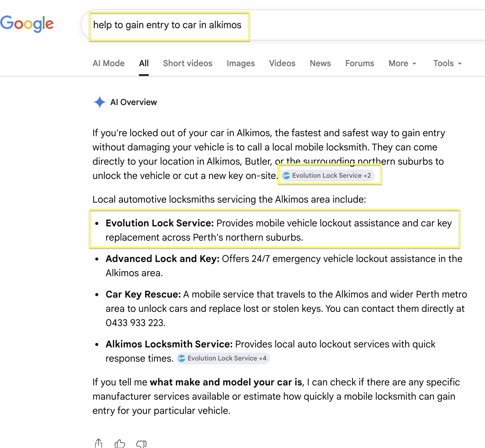The width and height of the screenshot is (485, 448).
Task: Click the AI Overview sparkle icon
Action: 100,102
